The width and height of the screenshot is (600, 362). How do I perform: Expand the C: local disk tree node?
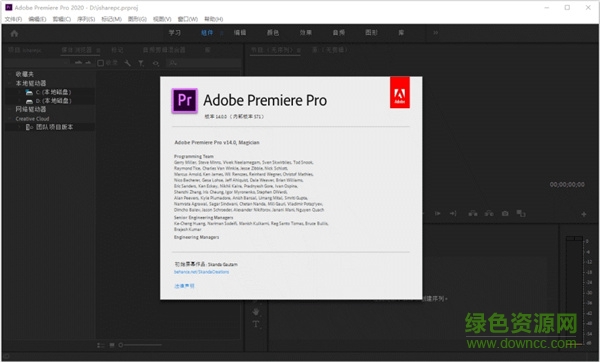pyautogui.click(x=20, y=92)
